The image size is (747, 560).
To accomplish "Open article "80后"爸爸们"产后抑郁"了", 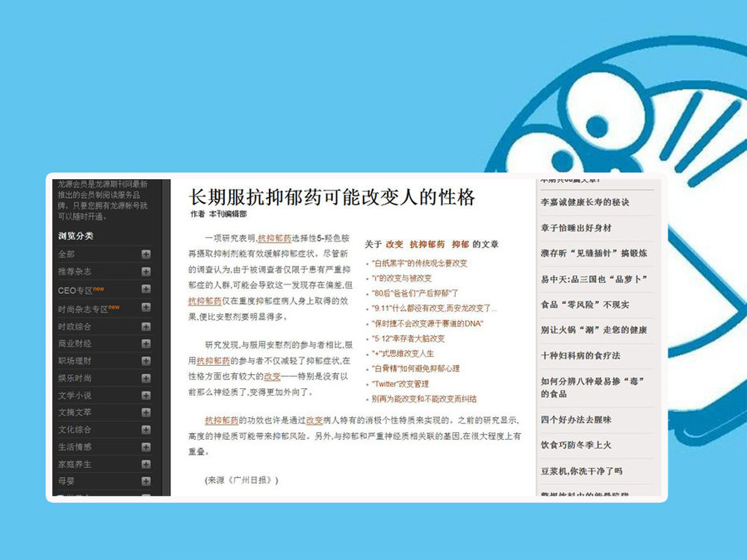I will (x=415, y=293).
